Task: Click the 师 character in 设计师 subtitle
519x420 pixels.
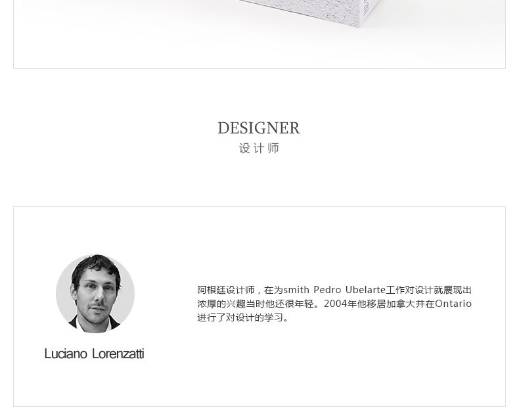Action: tap(273, 148)
